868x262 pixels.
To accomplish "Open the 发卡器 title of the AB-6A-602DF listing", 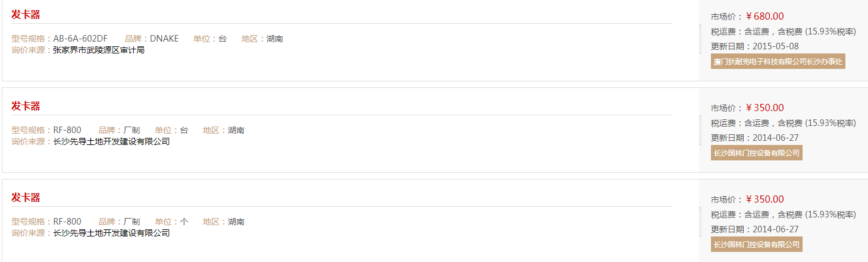I will [26, 15].
